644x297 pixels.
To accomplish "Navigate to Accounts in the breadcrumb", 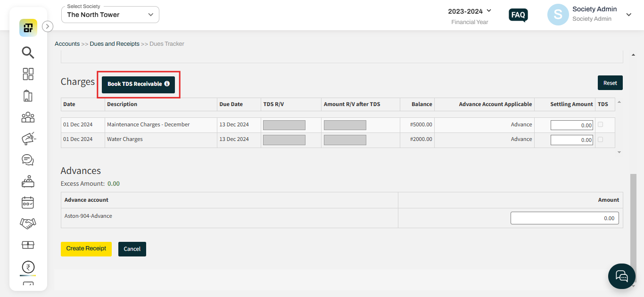I will pyautogui.click(x=67, y=43).
